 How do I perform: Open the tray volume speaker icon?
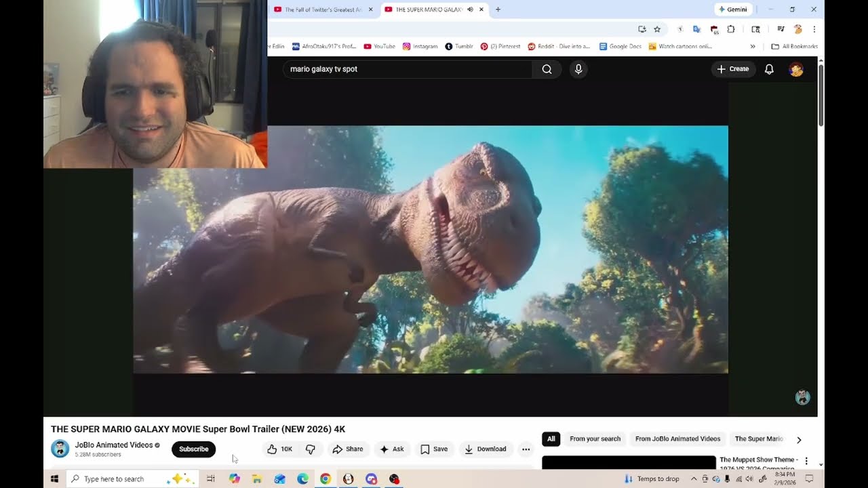tap(749, 479)
